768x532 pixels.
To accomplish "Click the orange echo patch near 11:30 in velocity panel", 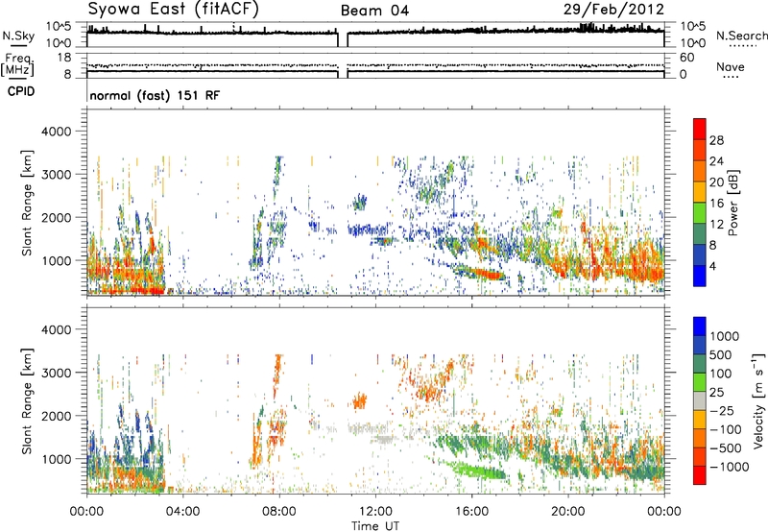I will pos(359,401).
